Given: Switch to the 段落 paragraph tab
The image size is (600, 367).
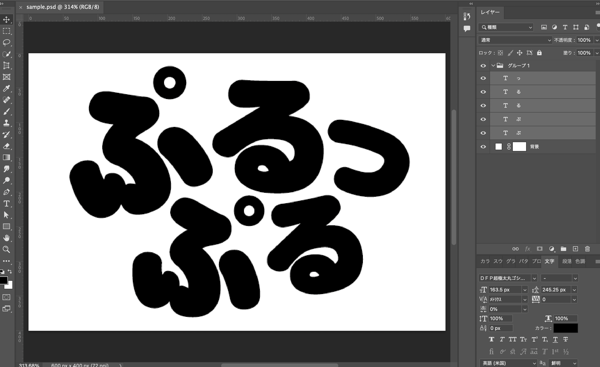Looking at the screenshot, I should pos(567,261).
